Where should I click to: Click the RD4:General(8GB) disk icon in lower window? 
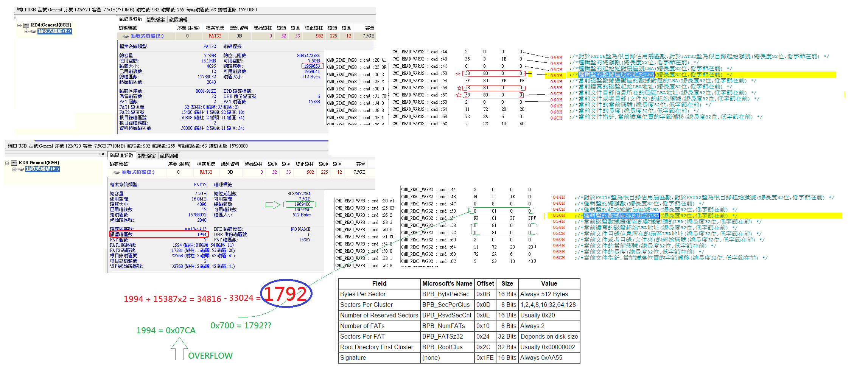(14, 163)
